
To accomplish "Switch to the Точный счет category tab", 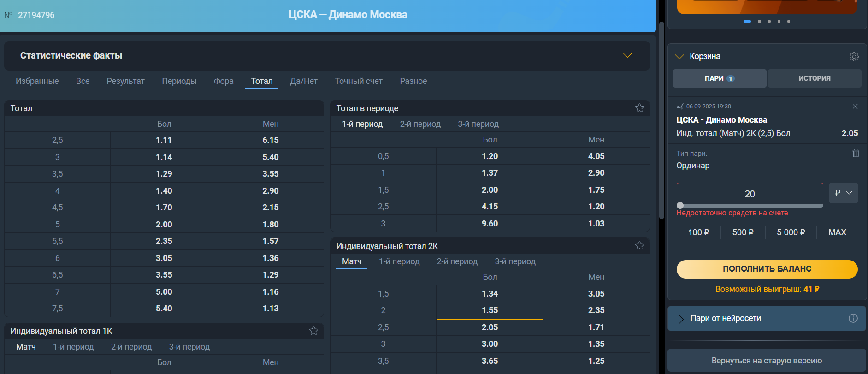I will coord(359,81).
